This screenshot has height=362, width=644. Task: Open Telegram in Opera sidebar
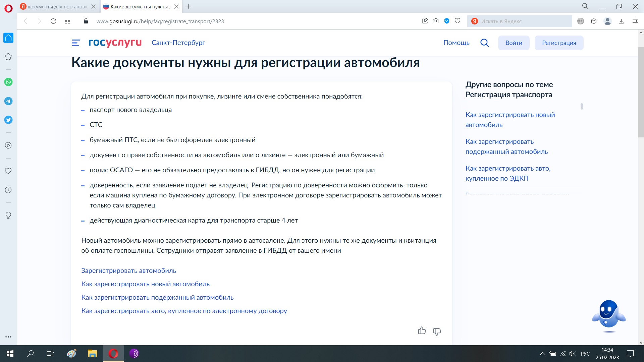click(x=8, y=101)
